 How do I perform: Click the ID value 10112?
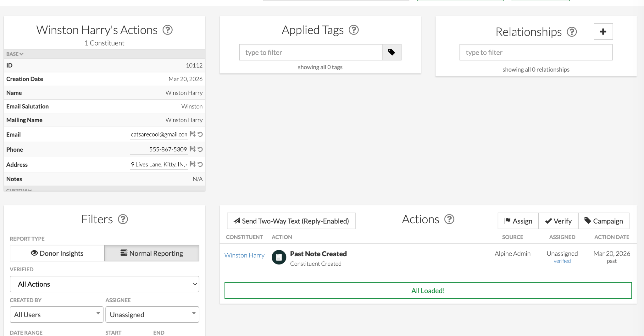click(194, 65)
